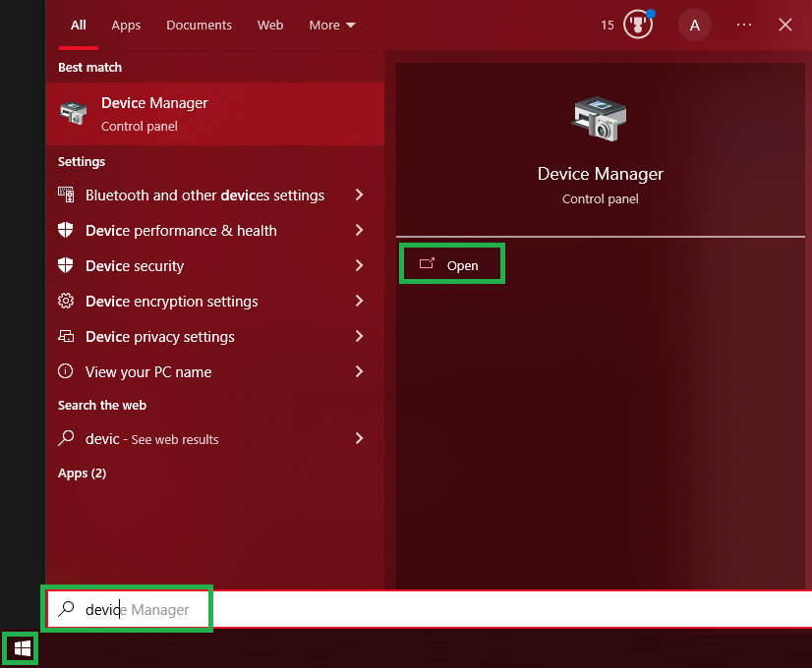The width and height of the screenshot is (812, 668).
Task: Expand Device performance & health chevron
Action: [x=359, y=230]
